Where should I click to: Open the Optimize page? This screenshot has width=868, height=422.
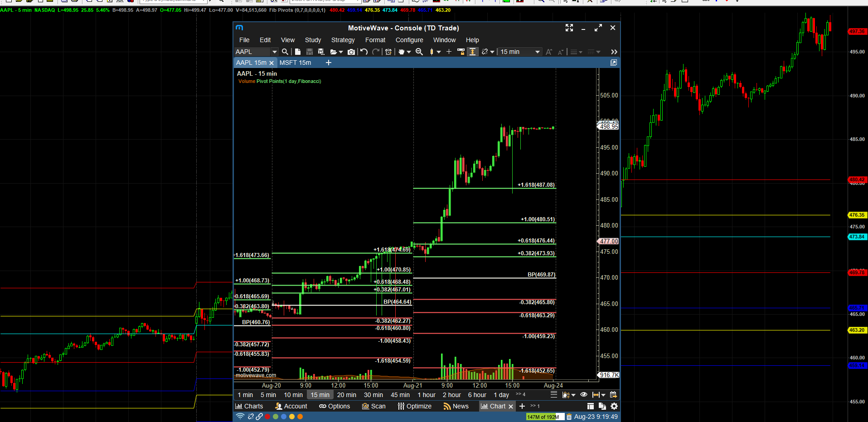coord(415,406)
